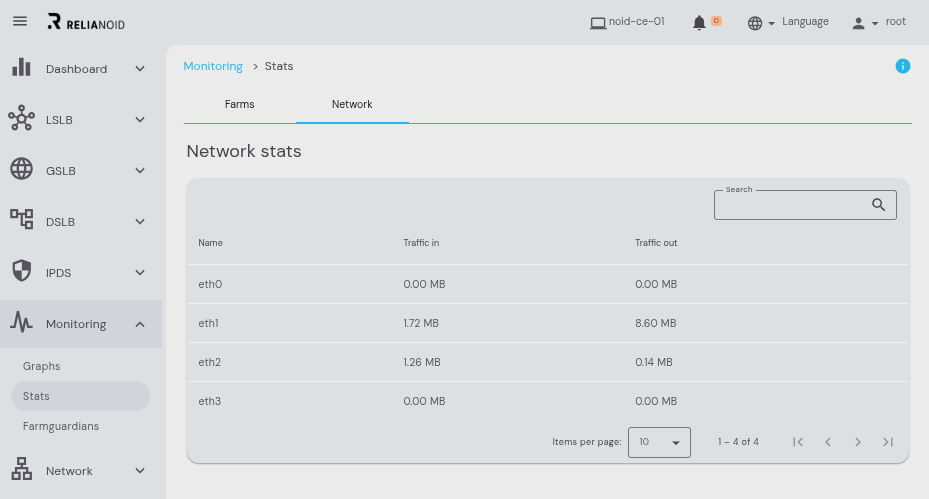Click the noid-ce-01 host computer icon
The width and height of the screenshot is (929, 499).
coord(598,23)
